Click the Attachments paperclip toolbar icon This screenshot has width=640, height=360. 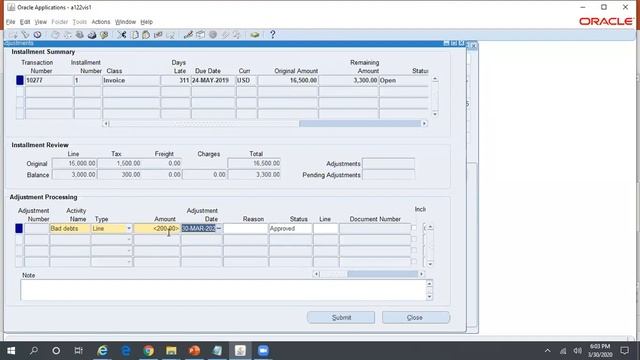point(225,35)
